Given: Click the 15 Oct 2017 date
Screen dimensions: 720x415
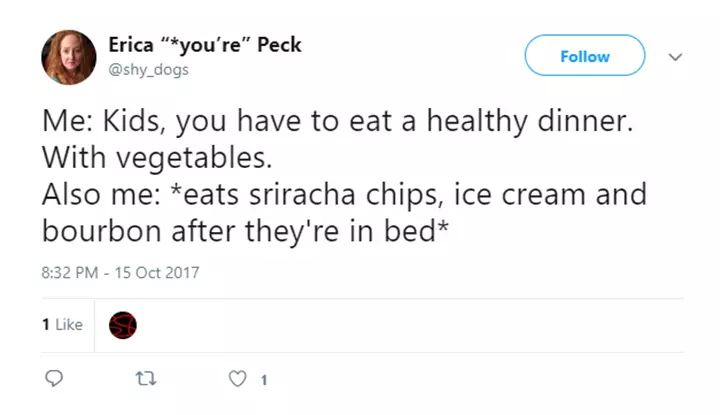Looking at the screenshot, I should pos(160,272).
